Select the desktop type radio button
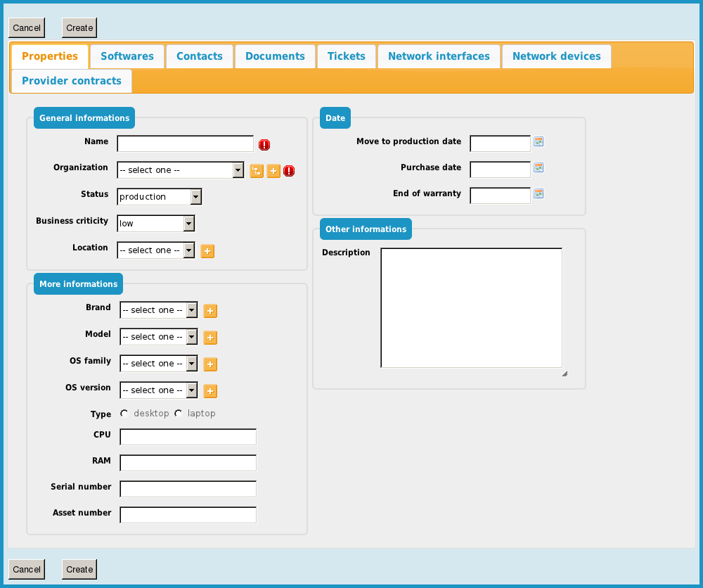This screenshot has width=703, height=588. [124, 414]
